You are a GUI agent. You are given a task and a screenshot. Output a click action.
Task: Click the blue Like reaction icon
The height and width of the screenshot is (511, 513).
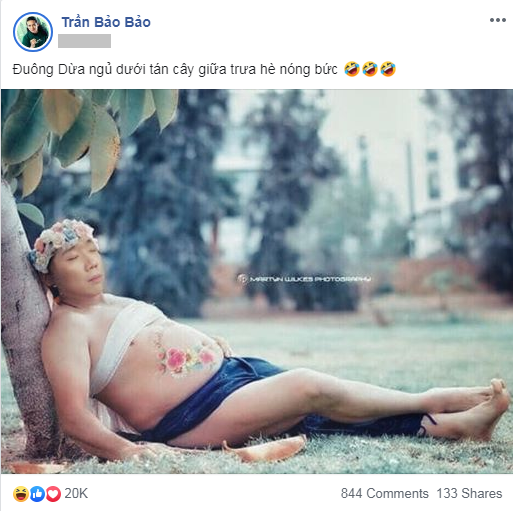point(37,494)
